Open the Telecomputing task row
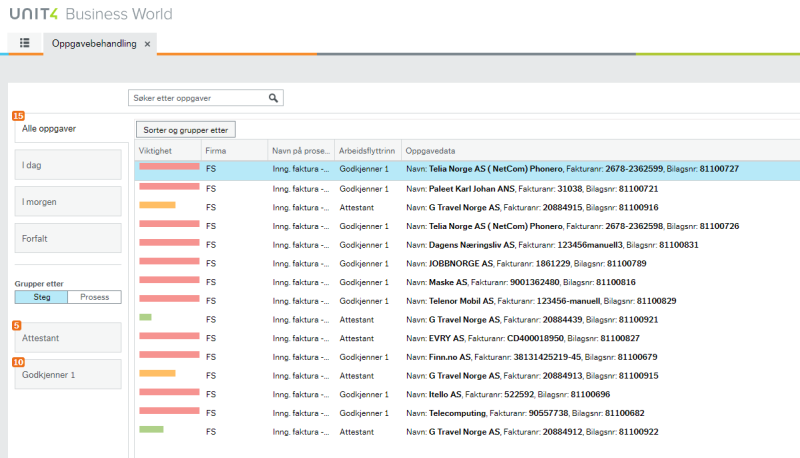This screenshot has height=458, width=800. pos(467,413)
